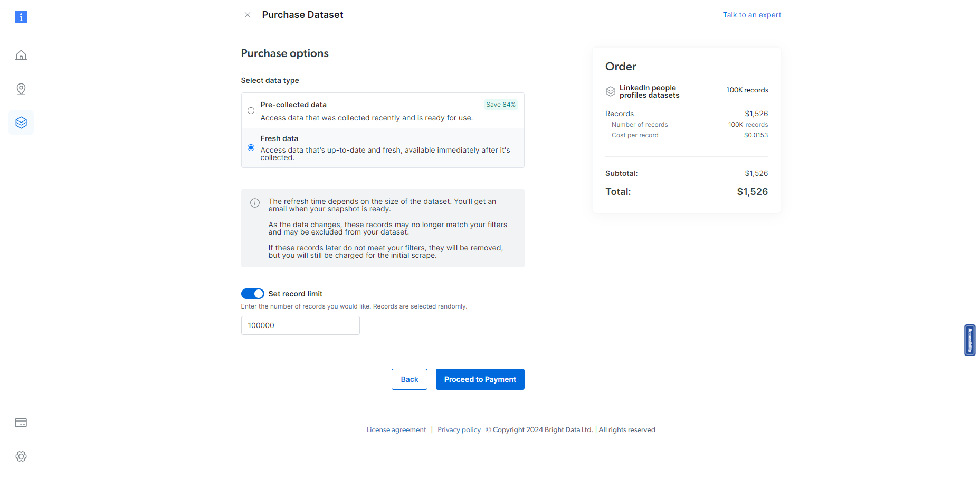980x486 pixels.
Task: Open the settings gear icon
Action: click(21, 456)
